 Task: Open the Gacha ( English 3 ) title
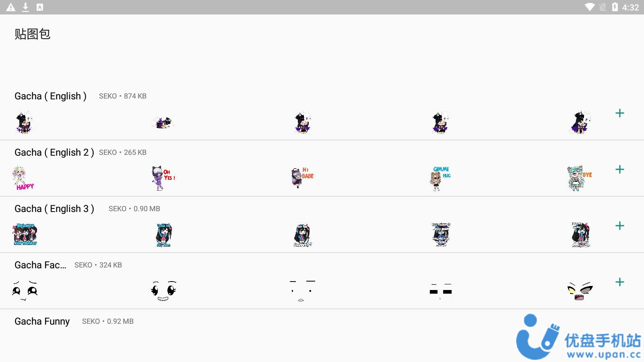pyautogui.click(x=54, y=209)
